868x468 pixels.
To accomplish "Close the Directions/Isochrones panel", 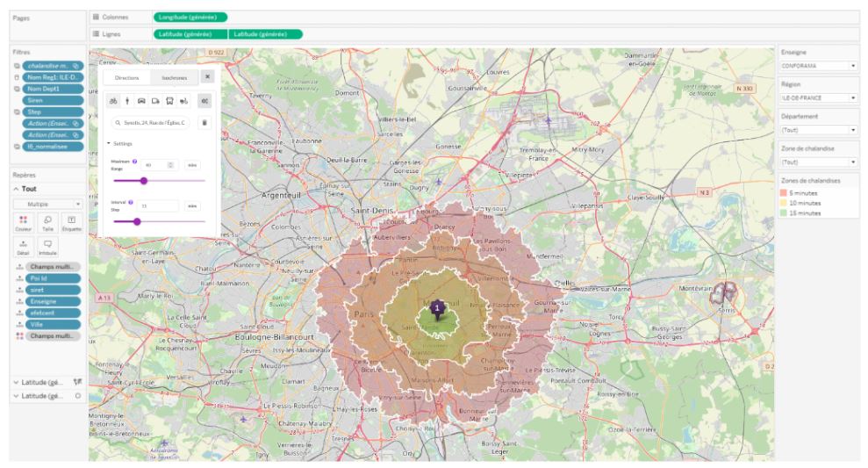I will point(207,77).
